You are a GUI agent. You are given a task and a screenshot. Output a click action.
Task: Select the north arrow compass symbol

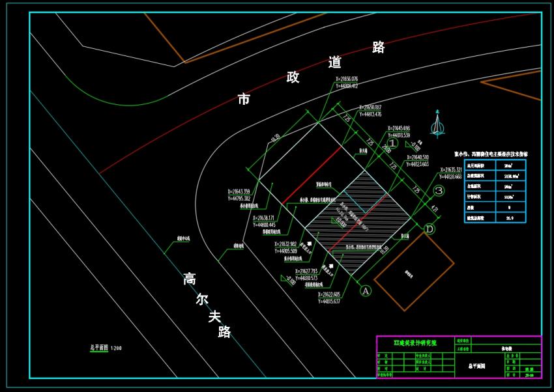pos(437,124)
